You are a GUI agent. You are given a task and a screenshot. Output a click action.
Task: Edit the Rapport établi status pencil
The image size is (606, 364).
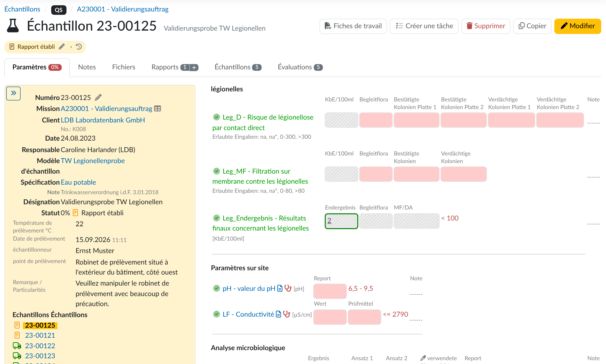(62, 47)
